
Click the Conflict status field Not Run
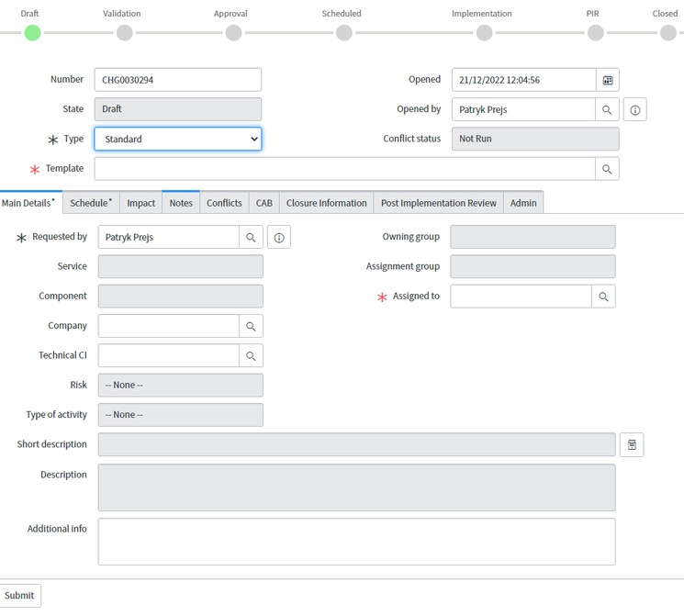coord(535,140)
